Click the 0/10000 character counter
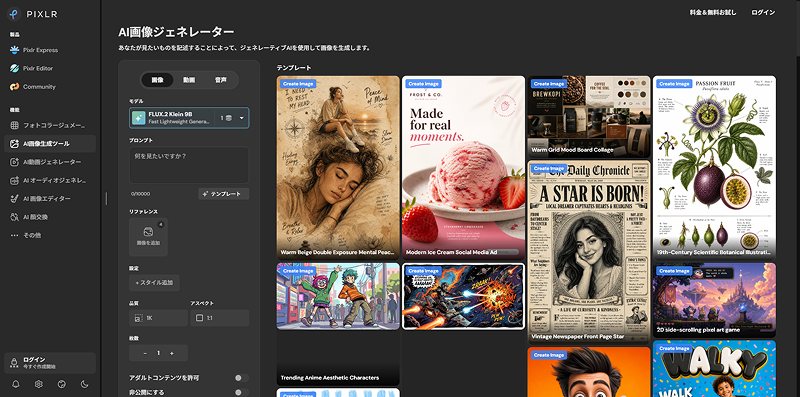This screenshot has width=800, height=397. (x=140, y=194)
